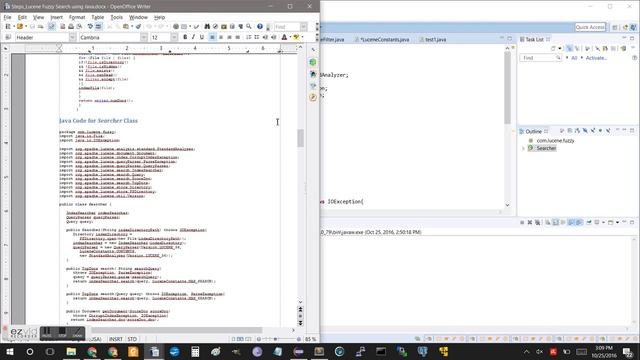640x360 pixels.
Task: Toggle INSRT insert mode in status bar
Action: click(x=116, y=339)
